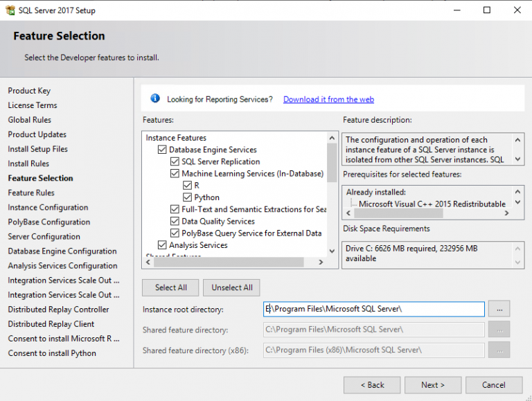The image size is (532, 401).
Task: Select the Analysis Services Configuration step
Action: [62, 266]
